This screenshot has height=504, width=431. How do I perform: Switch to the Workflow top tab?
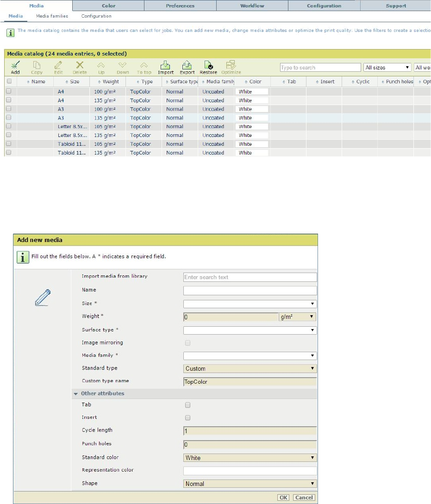click(x=252, y=6)
